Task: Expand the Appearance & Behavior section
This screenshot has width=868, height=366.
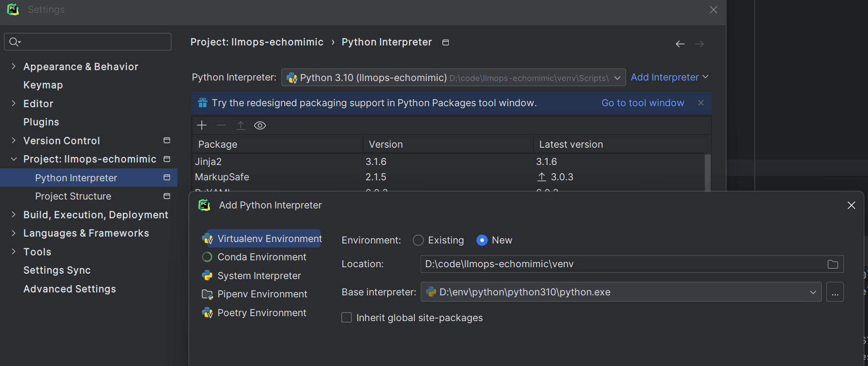Action: coord(13,67)
